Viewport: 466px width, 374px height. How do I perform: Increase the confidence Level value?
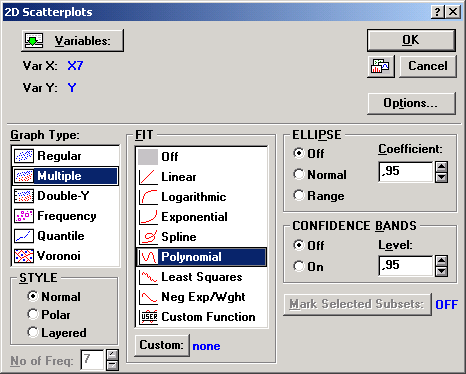pyautogui.click(x=441, y=261)
